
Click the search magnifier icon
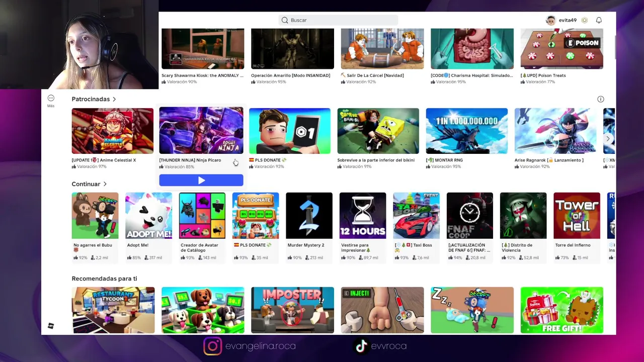click(x=285, y=20)
